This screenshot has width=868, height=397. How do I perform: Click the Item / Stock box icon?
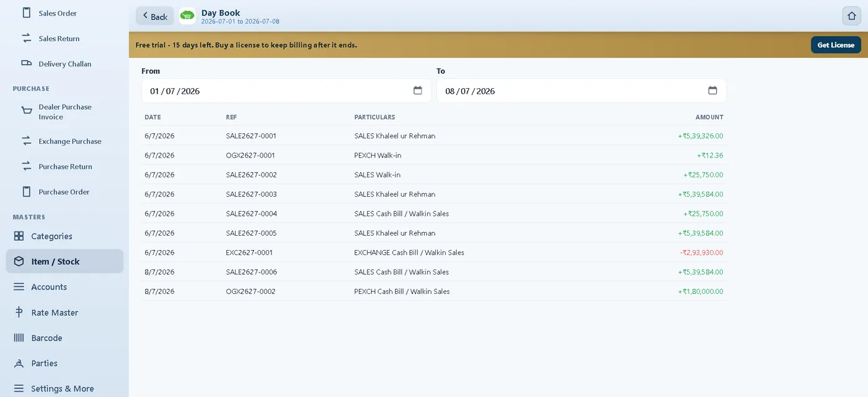pyautogui.click(x=19, y=261)
